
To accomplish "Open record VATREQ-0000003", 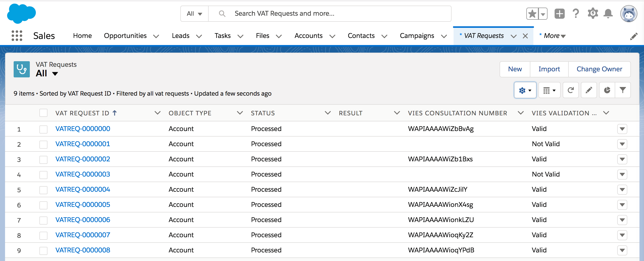I will coord(83,174).
